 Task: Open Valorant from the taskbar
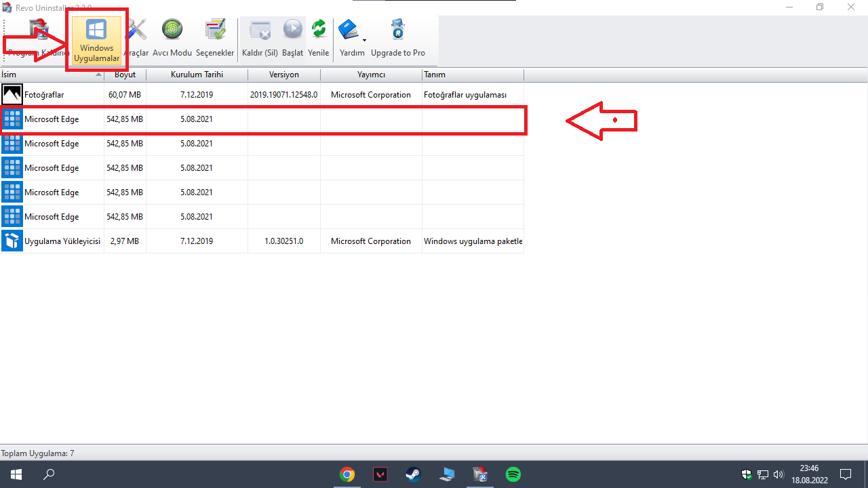[380, 474]
